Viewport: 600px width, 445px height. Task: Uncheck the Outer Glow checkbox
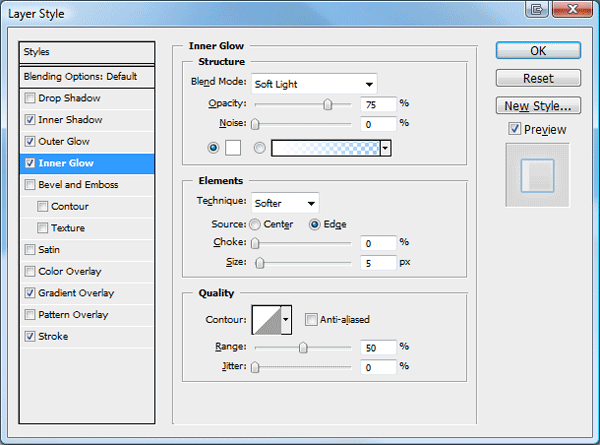tap(29, 142)
